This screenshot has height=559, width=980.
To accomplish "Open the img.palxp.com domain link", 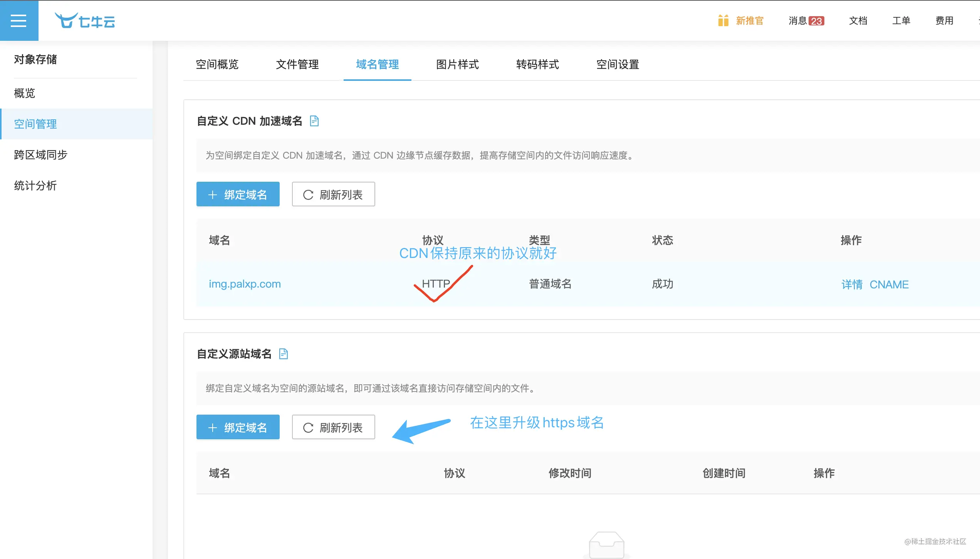I will (x=245, y=284).
